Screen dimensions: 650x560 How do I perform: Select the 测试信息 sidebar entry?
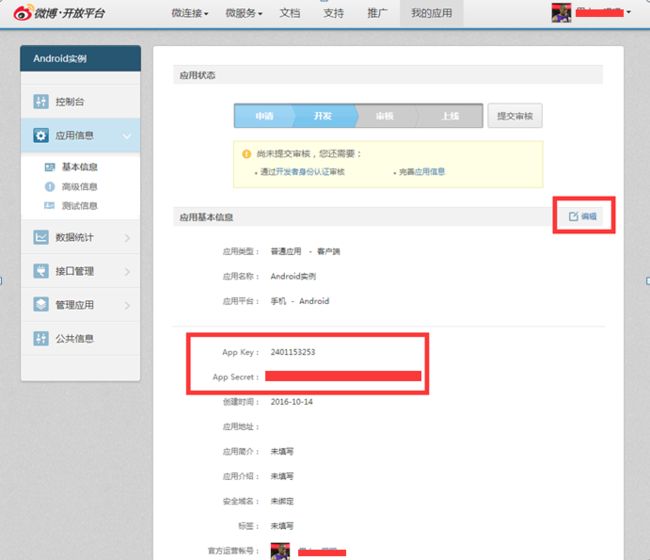tap(80, 206)
